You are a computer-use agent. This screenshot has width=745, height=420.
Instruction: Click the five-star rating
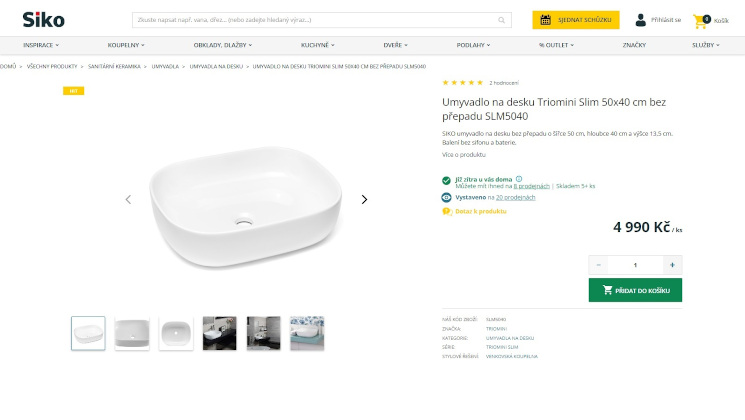click(x=463, y=82)
